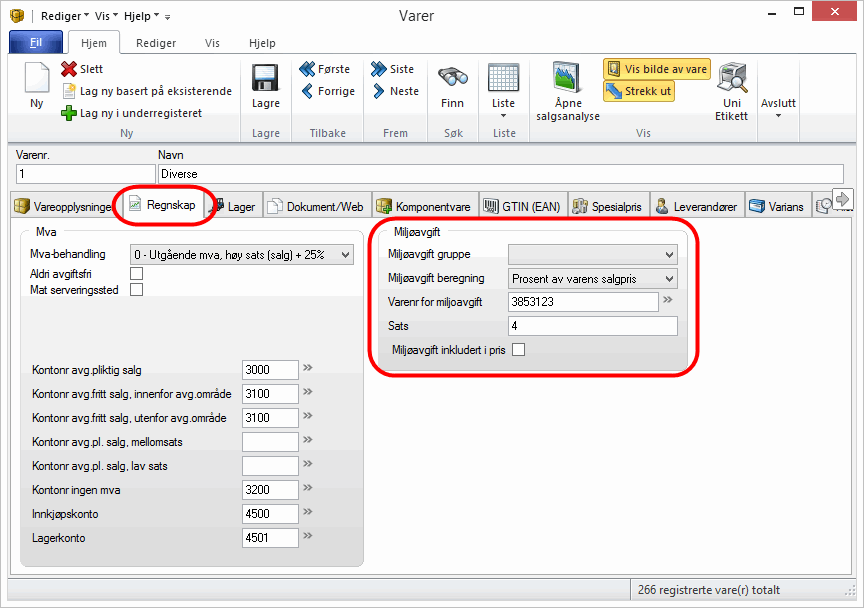Image resolution: width=864 pixels, height=608 pixels.
Task: Go to Første record
Action: tap(324, 69)
